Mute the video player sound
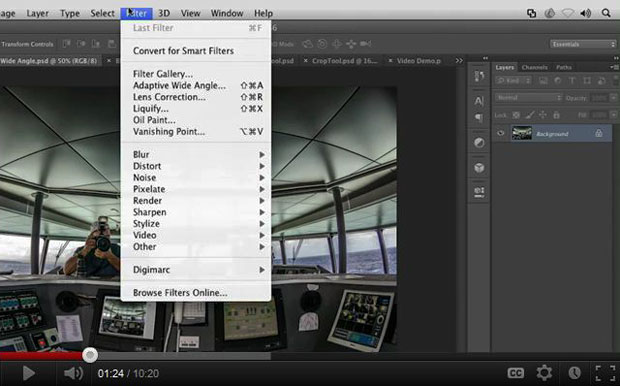This screenshot has width=620, height=386. click(x=74, y=373)
